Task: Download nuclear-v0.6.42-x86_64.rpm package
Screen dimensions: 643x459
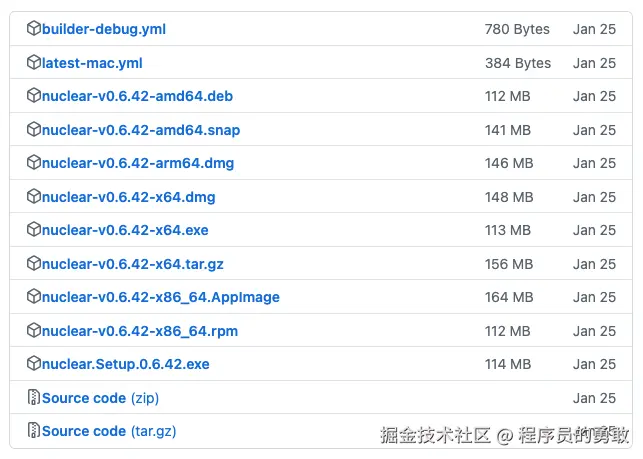Action: tap(140, 331)
